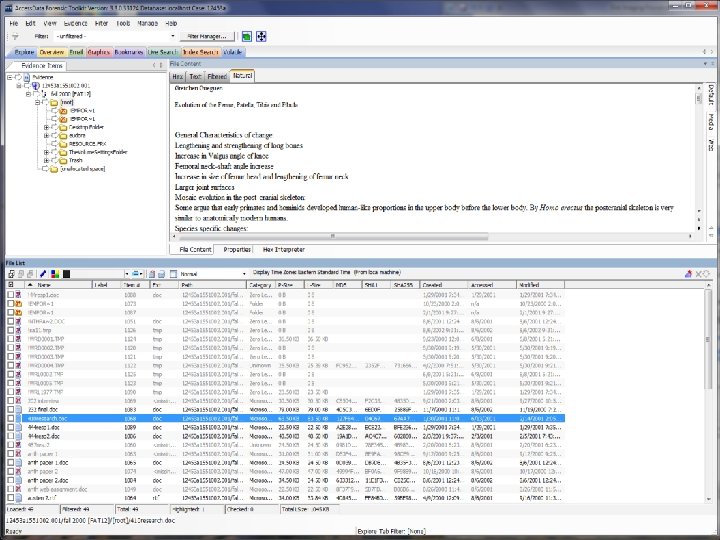
Task: Click the eudora folder icon in the evidence tree
Action: click(x=63, y=135)
